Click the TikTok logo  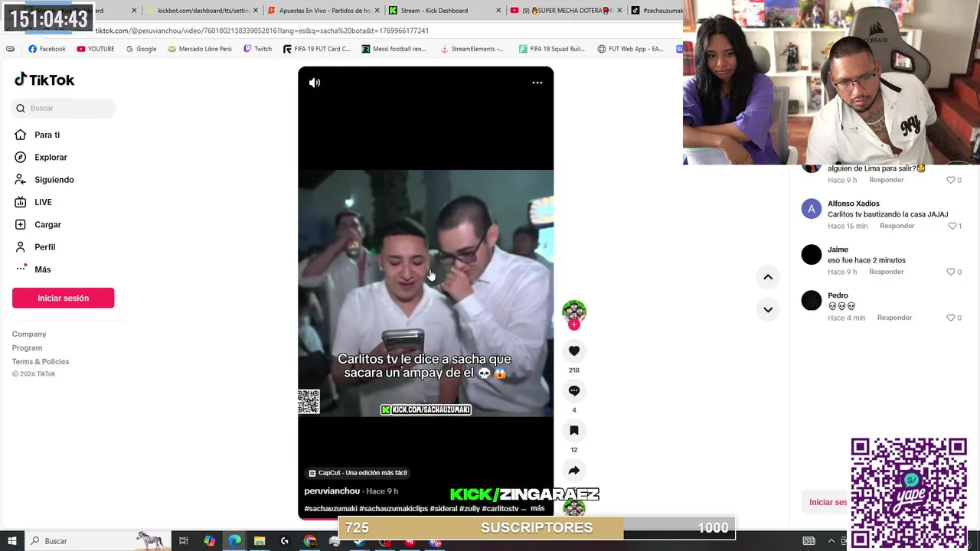tap(44, 80)
